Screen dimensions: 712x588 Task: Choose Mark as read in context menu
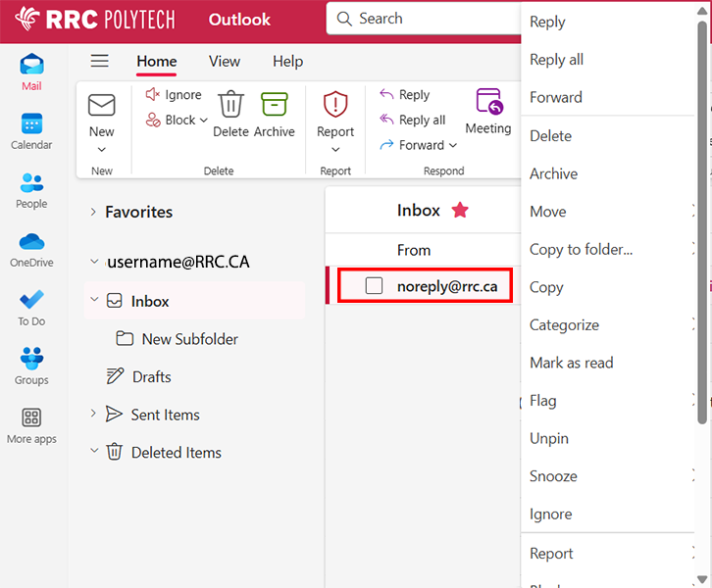(571, 363)
